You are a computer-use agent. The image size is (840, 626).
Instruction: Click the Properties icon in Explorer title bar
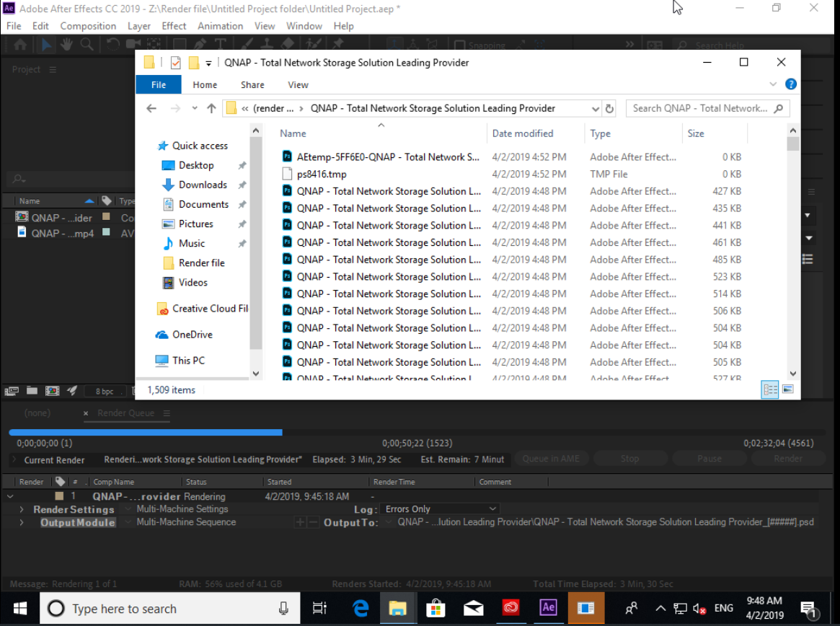[x=175, y=63]
